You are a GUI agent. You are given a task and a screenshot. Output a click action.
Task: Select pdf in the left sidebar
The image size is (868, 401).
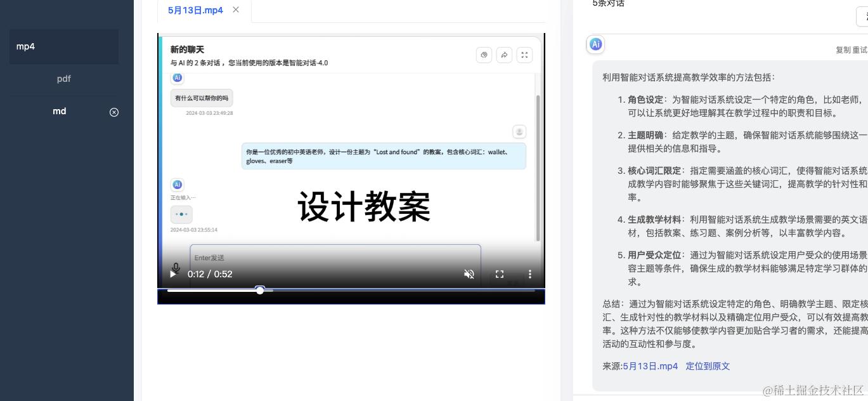[x=63, y=79]
